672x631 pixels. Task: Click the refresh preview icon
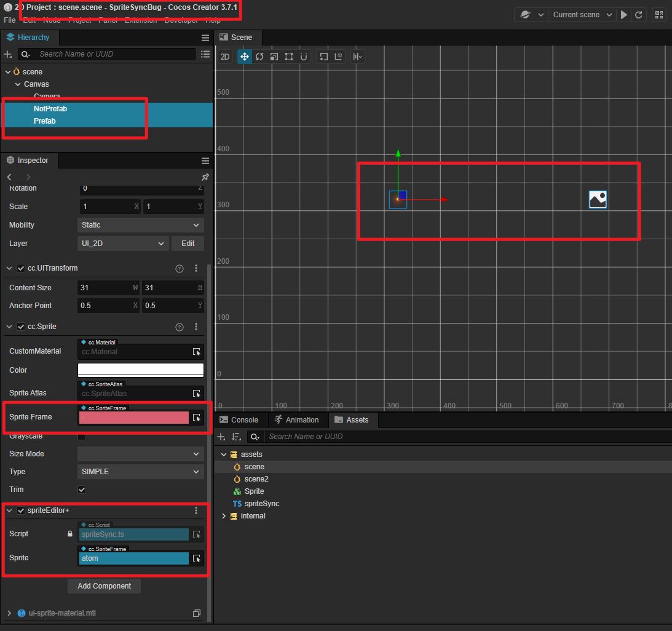639,15
